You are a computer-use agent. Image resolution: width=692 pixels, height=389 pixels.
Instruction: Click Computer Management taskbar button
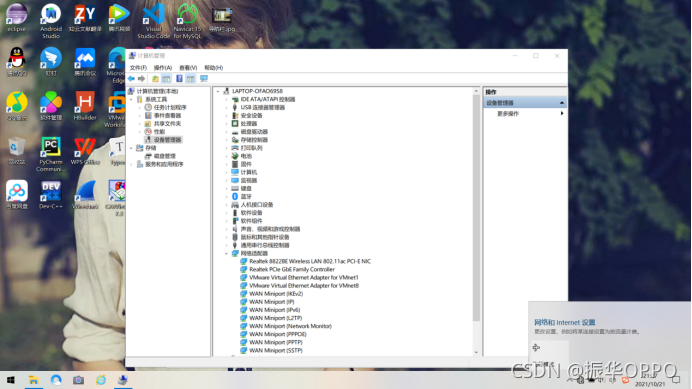tap(123, 380)
